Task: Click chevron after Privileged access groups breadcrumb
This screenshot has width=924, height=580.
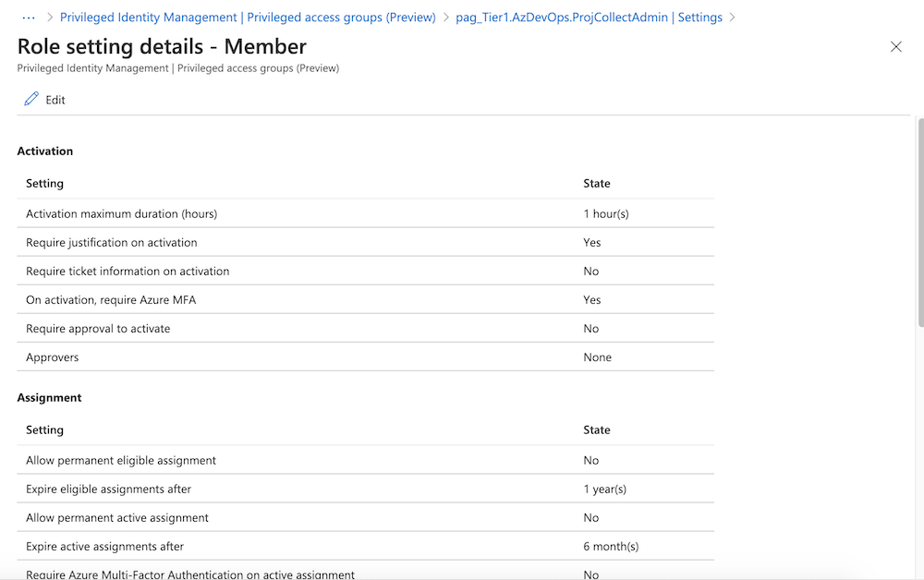Action: [x=445, y=18]
